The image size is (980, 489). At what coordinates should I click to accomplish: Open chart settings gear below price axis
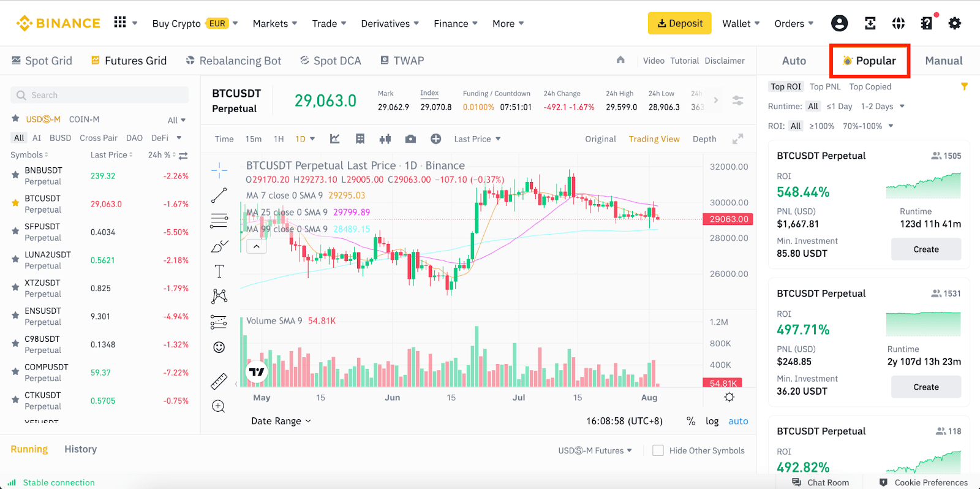[x=729, y=397]
